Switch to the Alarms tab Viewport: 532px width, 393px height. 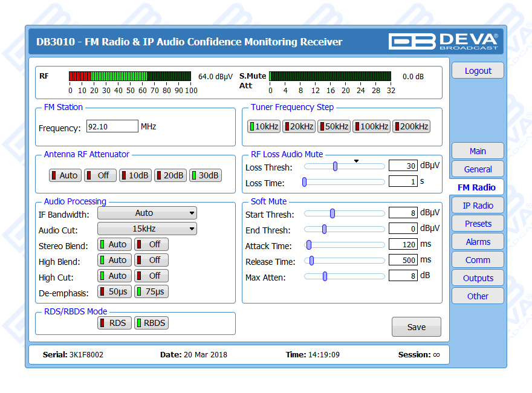(x=478, y=242)
